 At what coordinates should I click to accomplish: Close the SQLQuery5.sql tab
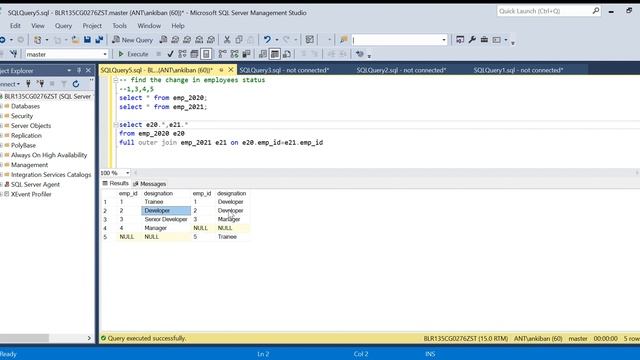click(231, 70)
